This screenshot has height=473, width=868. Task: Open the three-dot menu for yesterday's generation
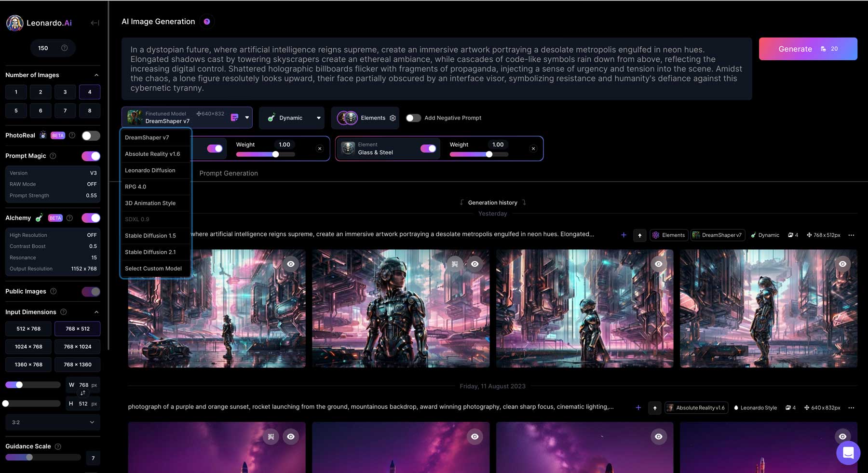(x=851, y=235)
